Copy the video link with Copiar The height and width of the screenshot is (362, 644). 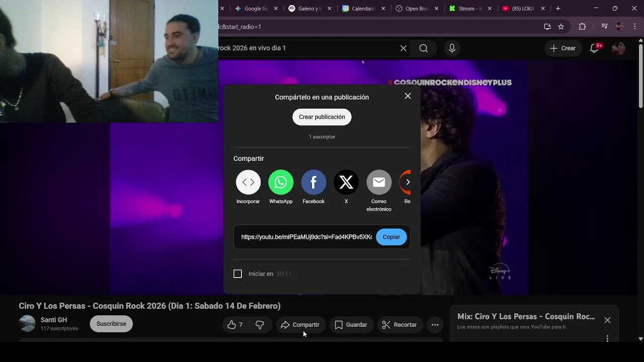coord(391,237)
